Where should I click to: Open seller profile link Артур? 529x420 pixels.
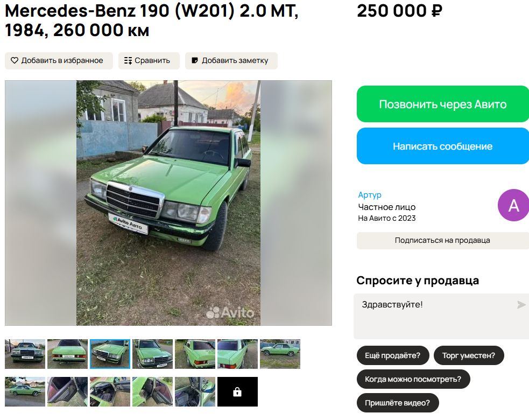[x=370, y=195]
